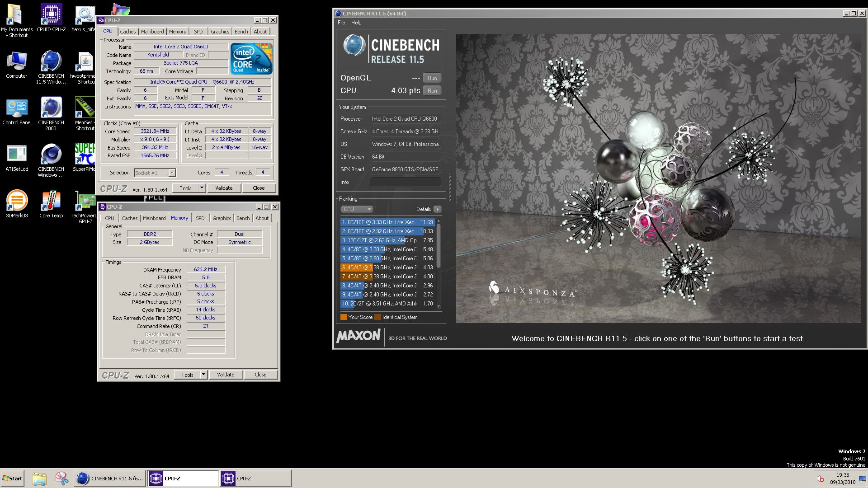This screenshot has width=868, height=488.
Task: Switch to Caches tab in top CPU-Z
Action: click(127, 32)
